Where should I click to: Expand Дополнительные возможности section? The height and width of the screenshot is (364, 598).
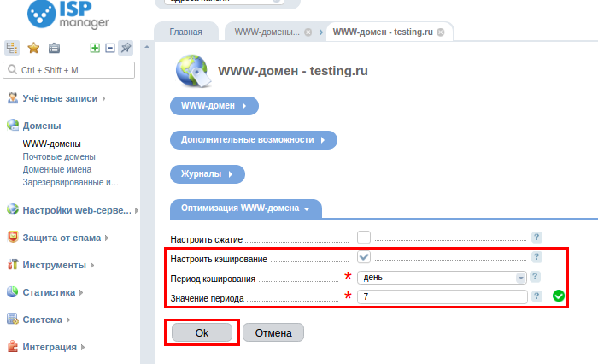(x=254, y=140)
